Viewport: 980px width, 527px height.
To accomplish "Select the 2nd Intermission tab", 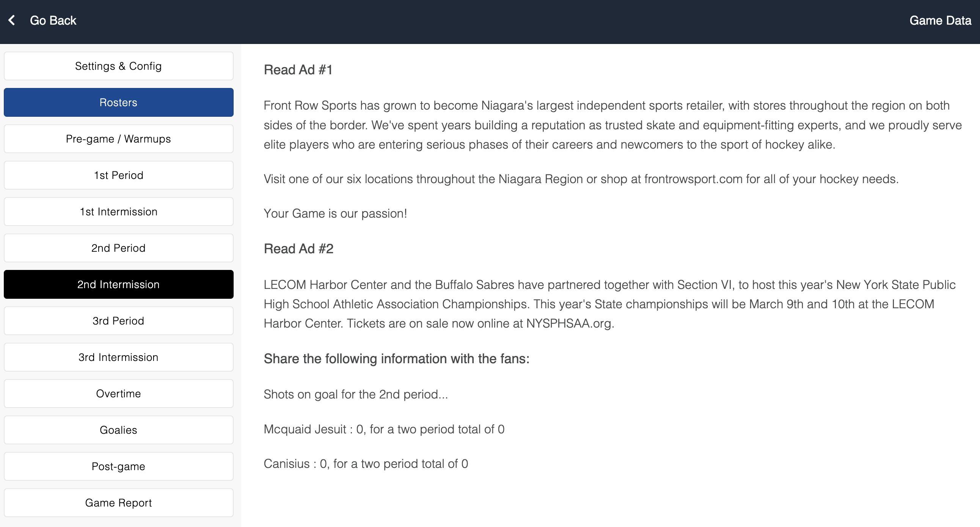I will click(118, 284).
